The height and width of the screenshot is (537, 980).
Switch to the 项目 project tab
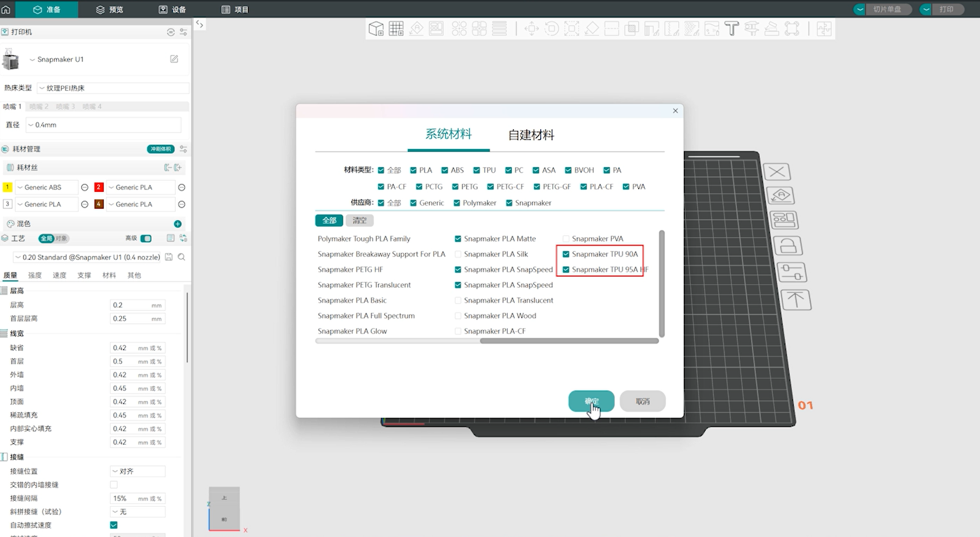[235, 9]
